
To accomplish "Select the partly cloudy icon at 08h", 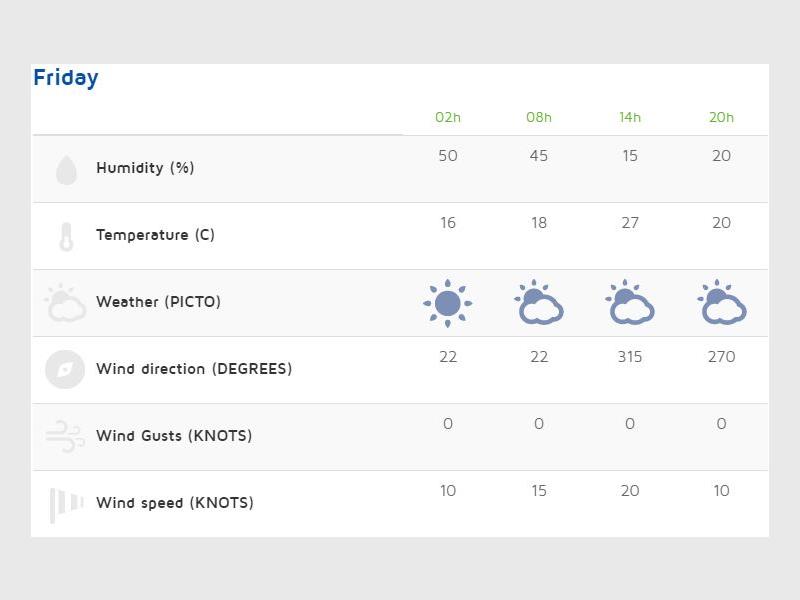I will pyautogui.click(x=539, y=303).
